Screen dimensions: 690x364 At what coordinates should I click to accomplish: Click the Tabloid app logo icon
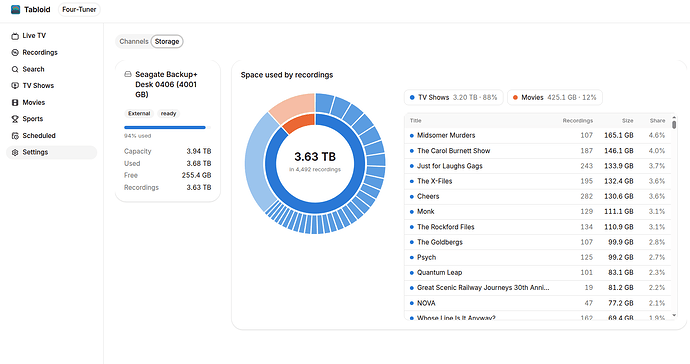[15, 9]
